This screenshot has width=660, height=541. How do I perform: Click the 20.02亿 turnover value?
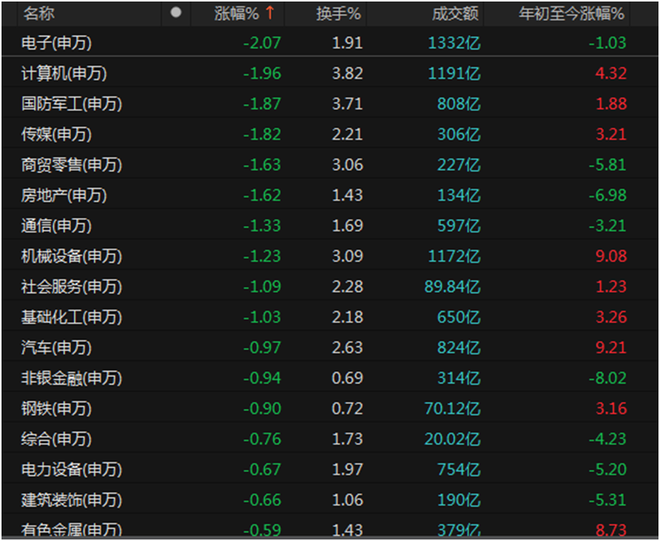452,440
